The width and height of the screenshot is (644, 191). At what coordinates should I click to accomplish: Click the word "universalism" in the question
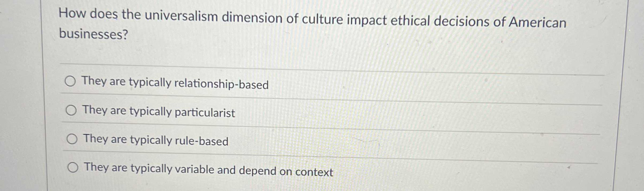[x=182, y=17]
